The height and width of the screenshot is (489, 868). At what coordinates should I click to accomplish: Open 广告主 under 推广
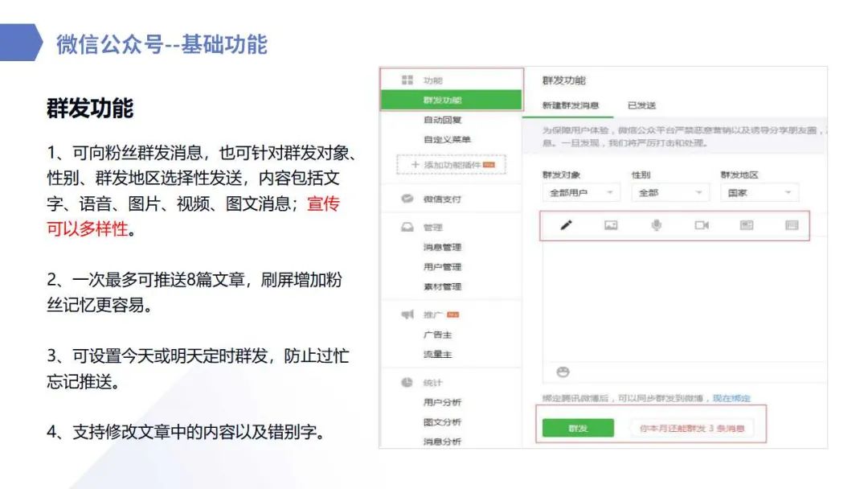coord(437,335)
